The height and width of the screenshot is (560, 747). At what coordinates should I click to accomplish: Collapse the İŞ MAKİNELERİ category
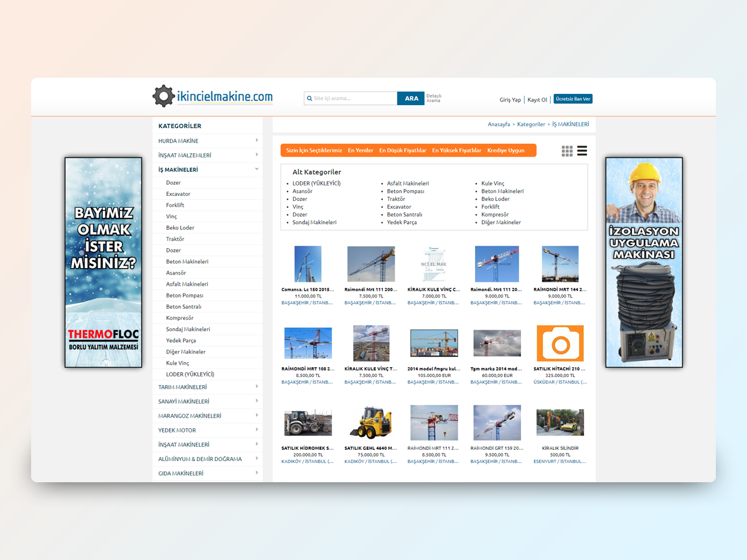click(x=256, y=169)
